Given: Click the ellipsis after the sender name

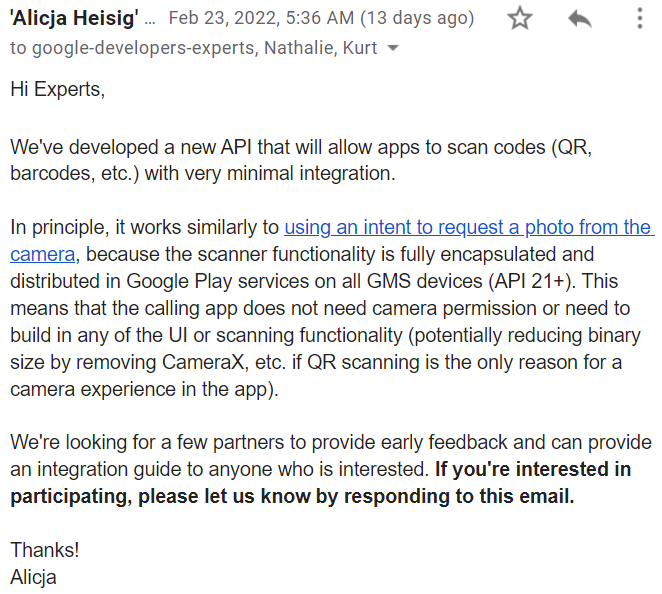Looking at the screenshot, I should [150, 18].
